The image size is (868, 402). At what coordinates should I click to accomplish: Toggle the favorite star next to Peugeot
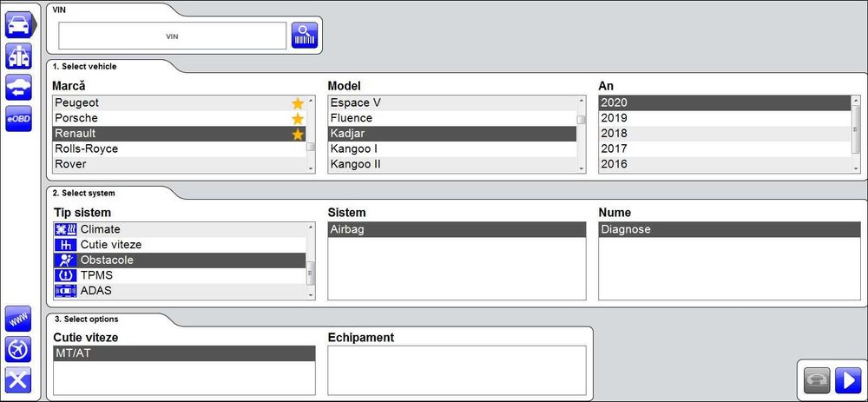point(298,103)
